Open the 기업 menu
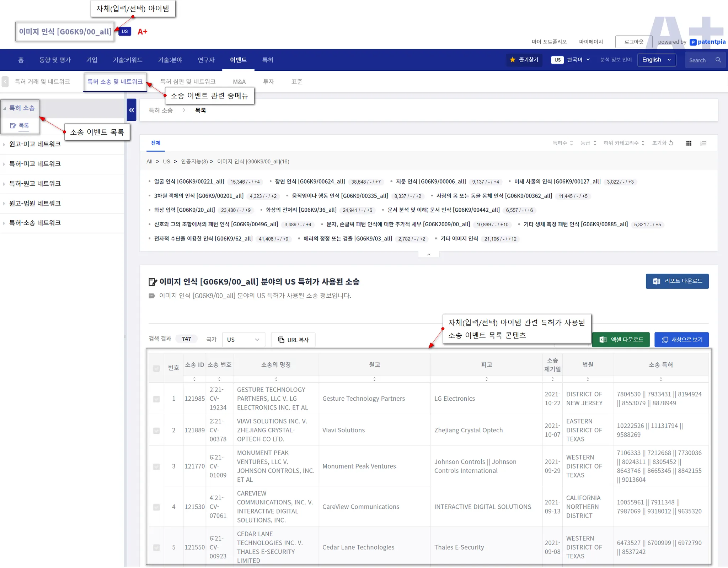Viewport: 728px width, 568px height. click(92, 60)
